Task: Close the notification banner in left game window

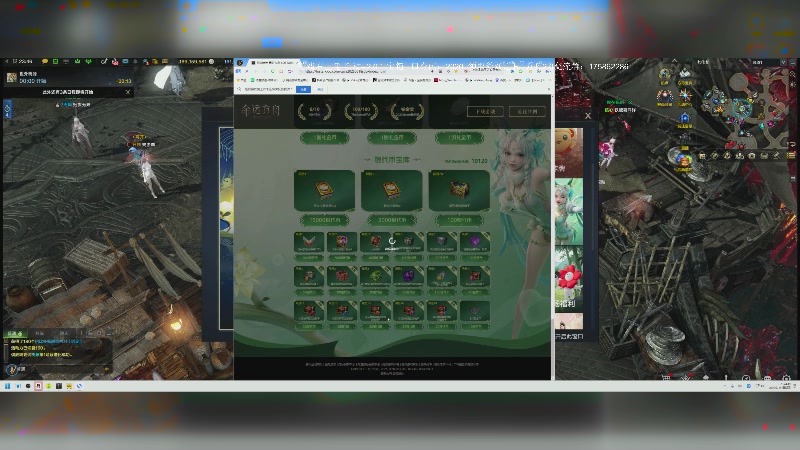Action: click(128, 92)
